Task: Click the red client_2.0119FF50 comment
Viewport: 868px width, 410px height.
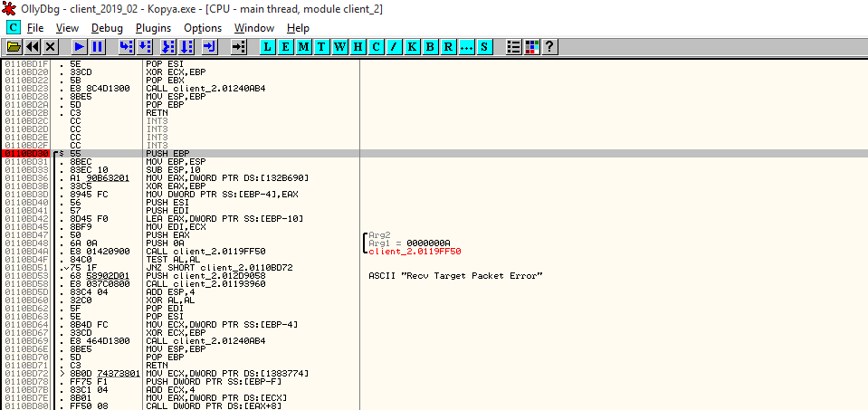Action: (x=415, y=252)
